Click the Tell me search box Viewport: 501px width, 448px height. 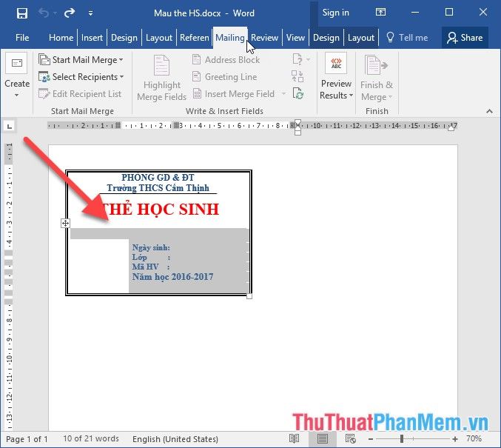point(407,38)
